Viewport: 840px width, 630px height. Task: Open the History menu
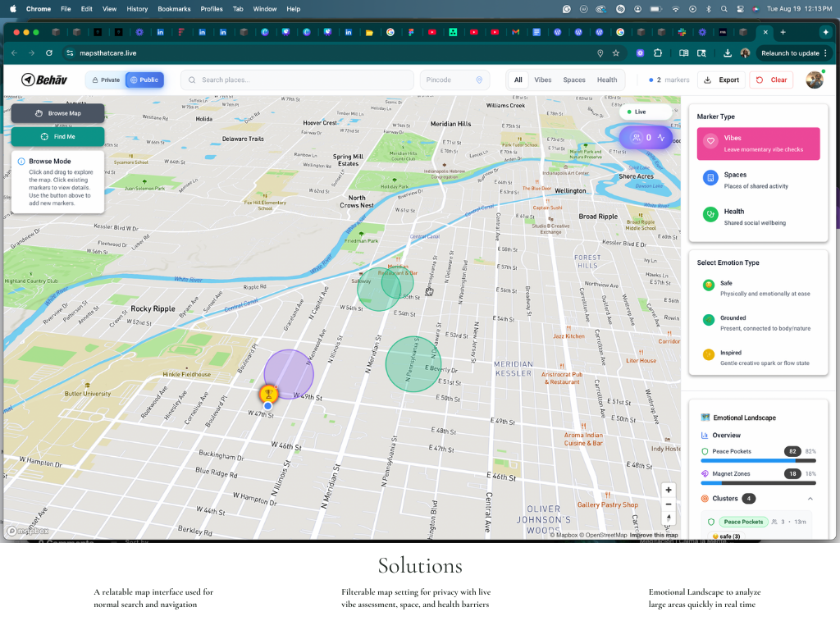click(137, 8)
